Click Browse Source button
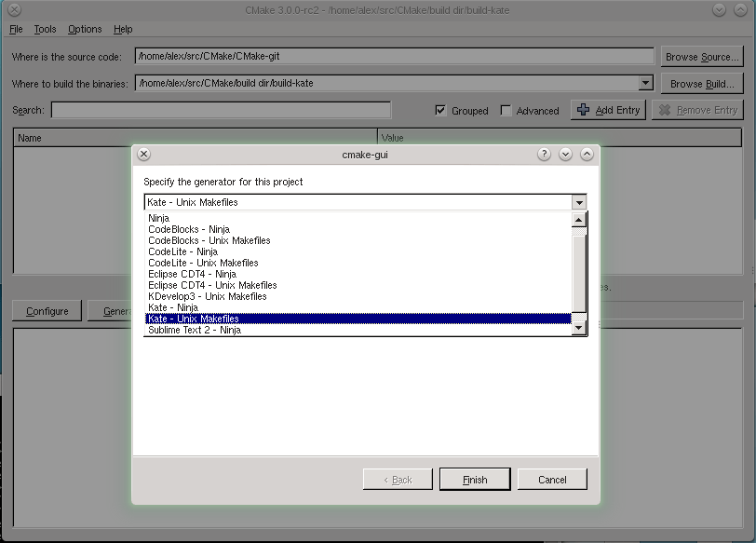Screen dimensions: 756x543 coord(702,57)
